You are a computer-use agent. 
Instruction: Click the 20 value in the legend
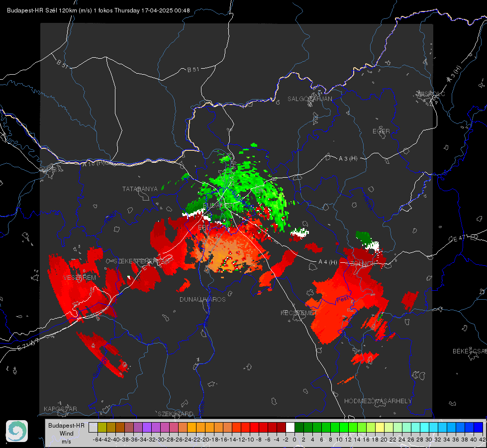(x=384, y=440)
